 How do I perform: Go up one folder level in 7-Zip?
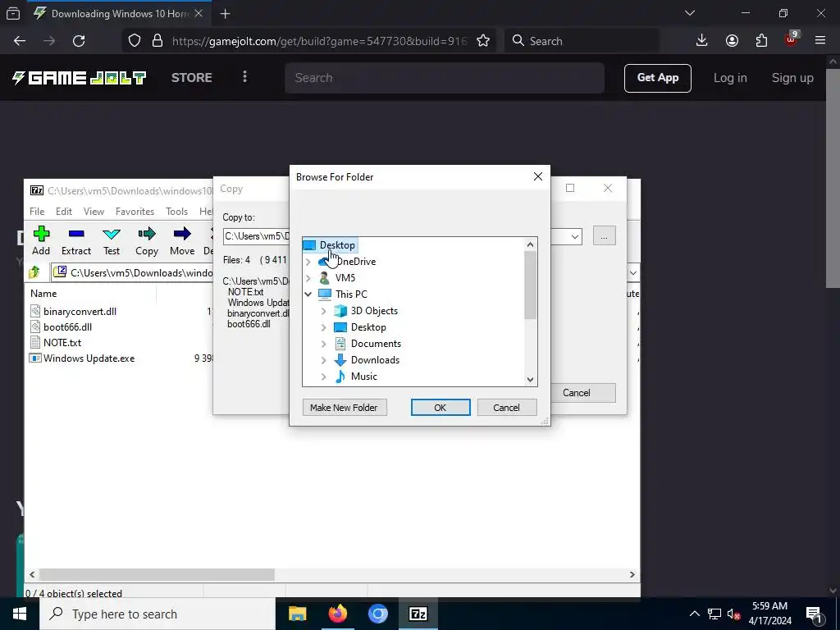coord(34,272)
